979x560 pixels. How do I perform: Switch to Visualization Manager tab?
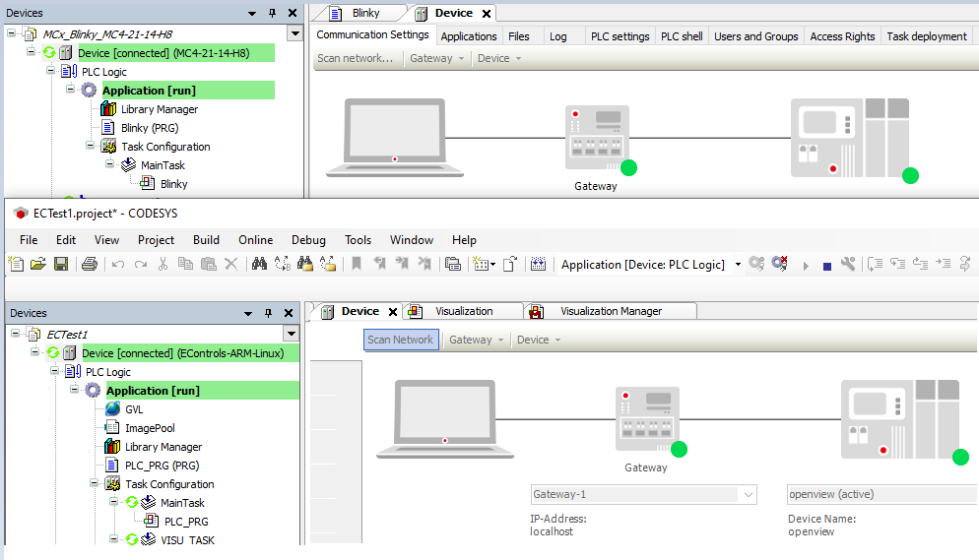(x=611, y=311)
